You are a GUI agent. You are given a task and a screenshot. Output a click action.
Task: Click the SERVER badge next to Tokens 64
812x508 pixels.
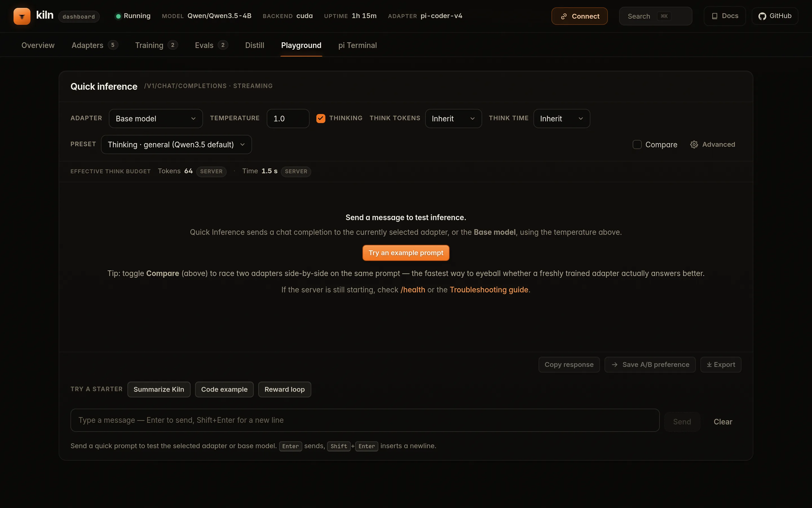211,171
